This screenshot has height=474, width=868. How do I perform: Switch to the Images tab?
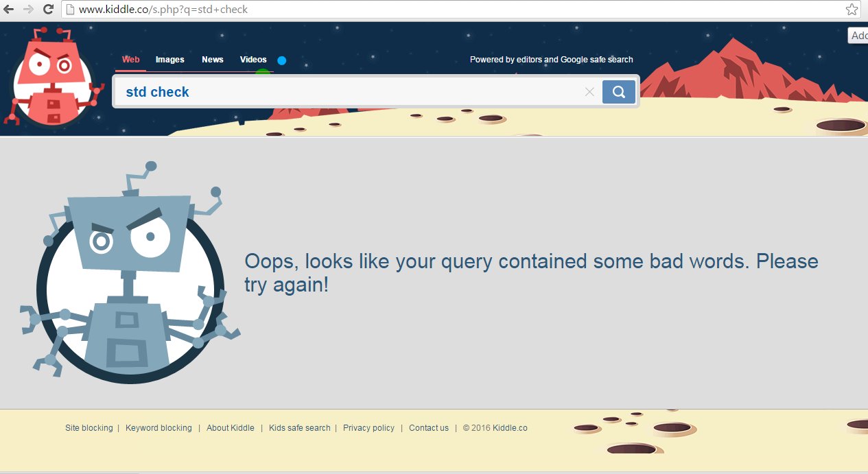coord(170,60)
